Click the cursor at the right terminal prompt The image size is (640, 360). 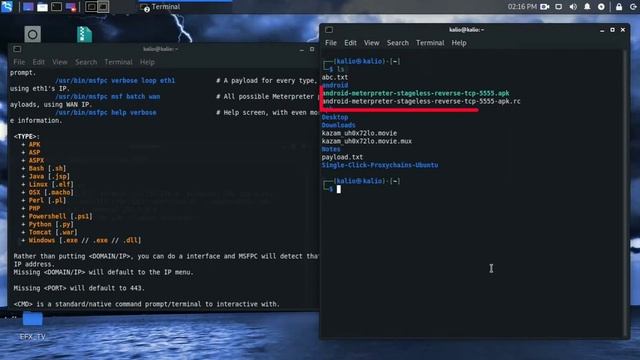339,189
